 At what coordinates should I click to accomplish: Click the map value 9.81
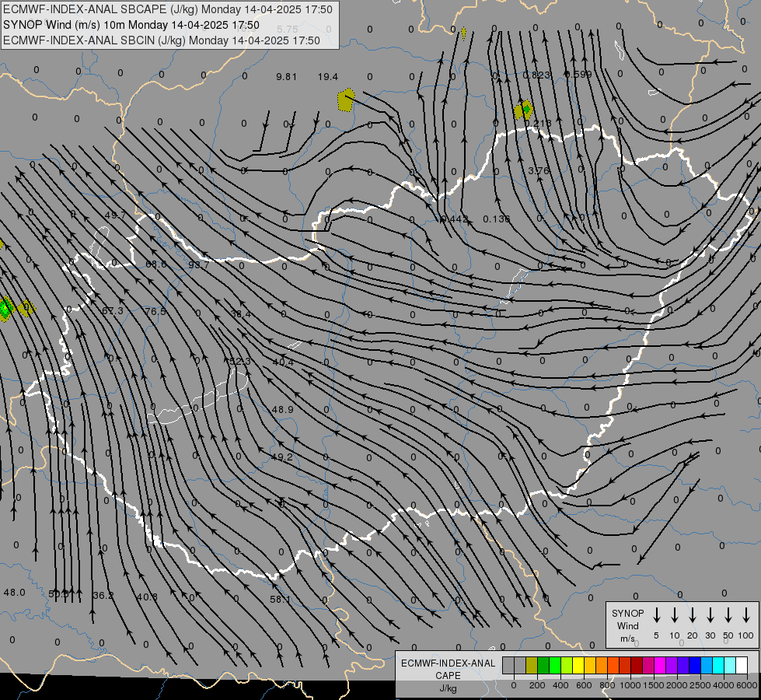[x=286, y=77]
